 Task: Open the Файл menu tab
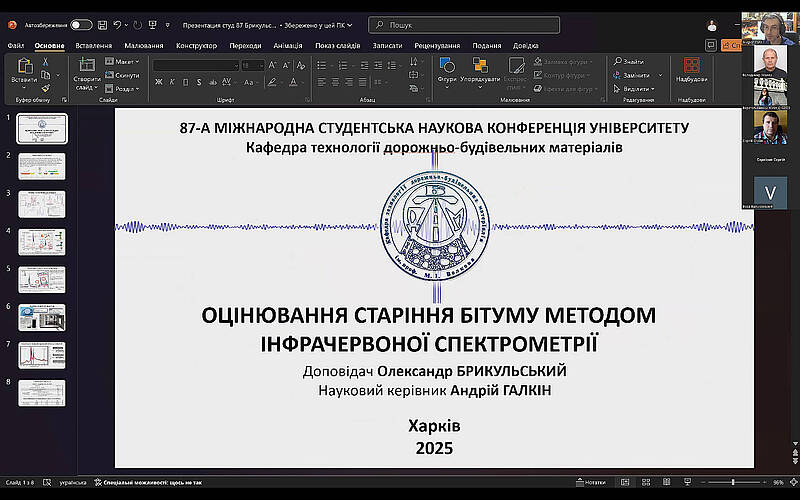point(16,45)
